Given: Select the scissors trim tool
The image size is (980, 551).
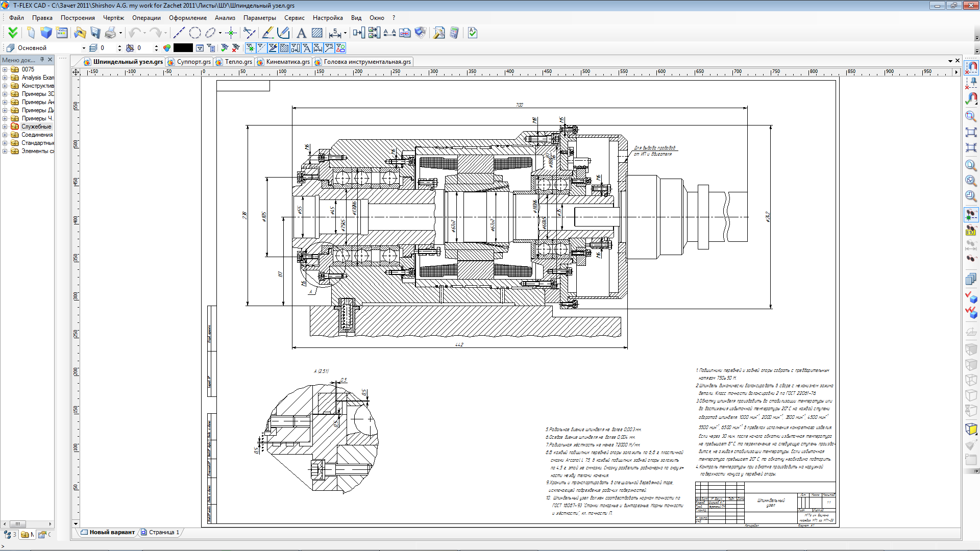Looking at the screenshot, I should tap(249, 33).
